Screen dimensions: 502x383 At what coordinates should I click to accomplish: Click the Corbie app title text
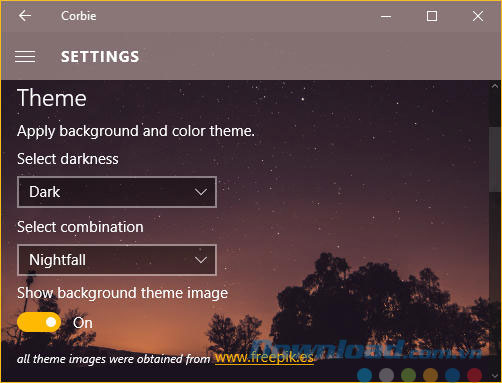point(79,16)
